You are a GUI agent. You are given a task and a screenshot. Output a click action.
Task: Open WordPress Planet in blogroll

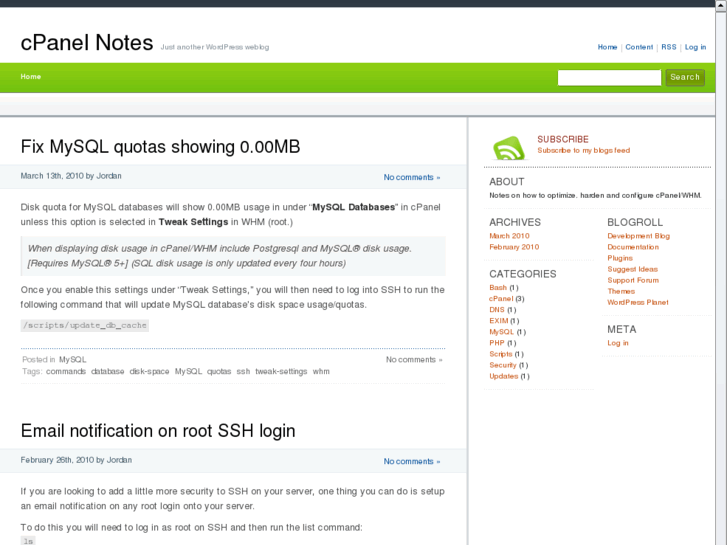click(638, 302)
